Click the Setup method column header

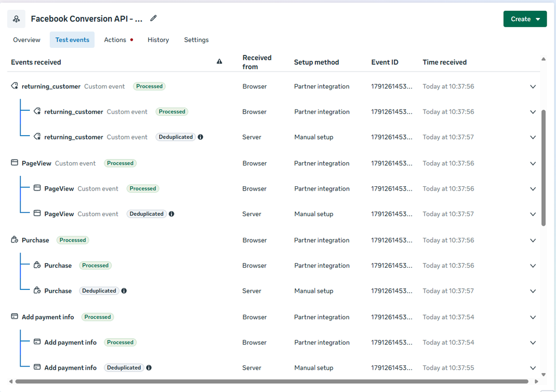[x=317, y=62]
